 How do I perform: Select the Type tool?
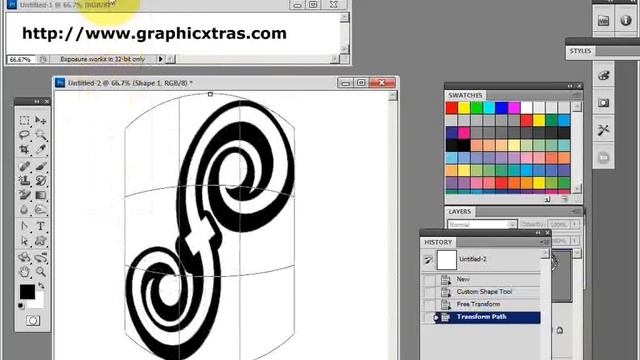(x=40, y=226)
